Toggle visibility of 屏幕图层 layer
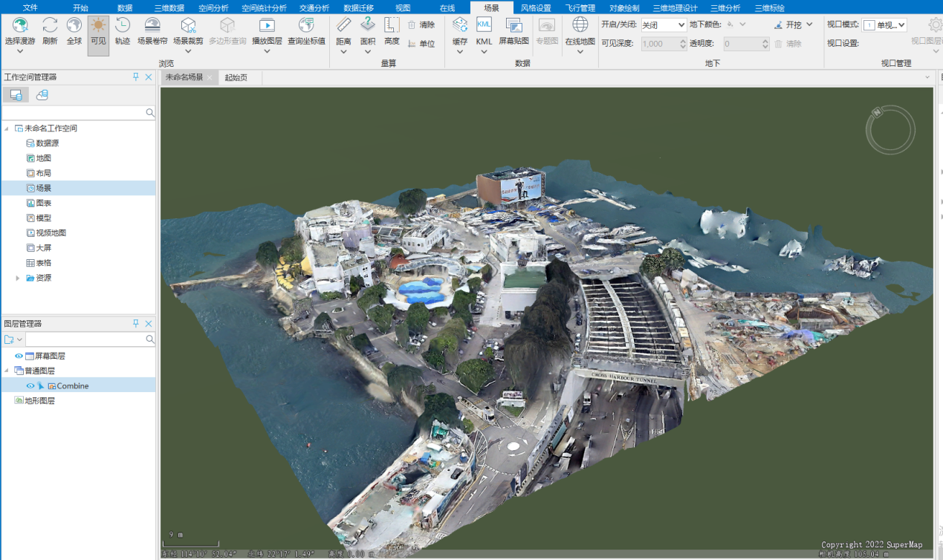The image size is (943, 560). pyautogui.click(x=19, y=356)
